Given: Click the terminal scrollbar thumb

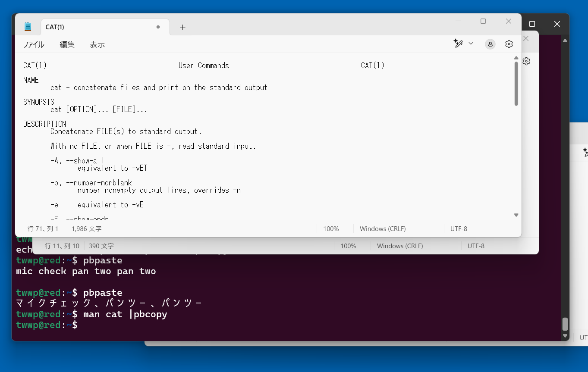Looking at the screenshot, I should 565,324.
